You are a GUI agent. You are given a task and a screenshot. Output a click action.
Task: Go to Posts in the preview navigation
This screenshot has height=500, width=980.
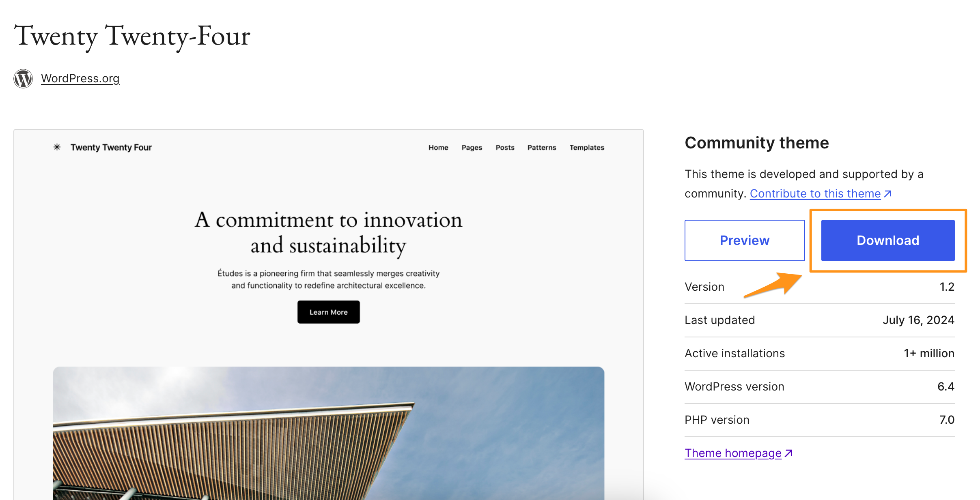coord(505,148)
